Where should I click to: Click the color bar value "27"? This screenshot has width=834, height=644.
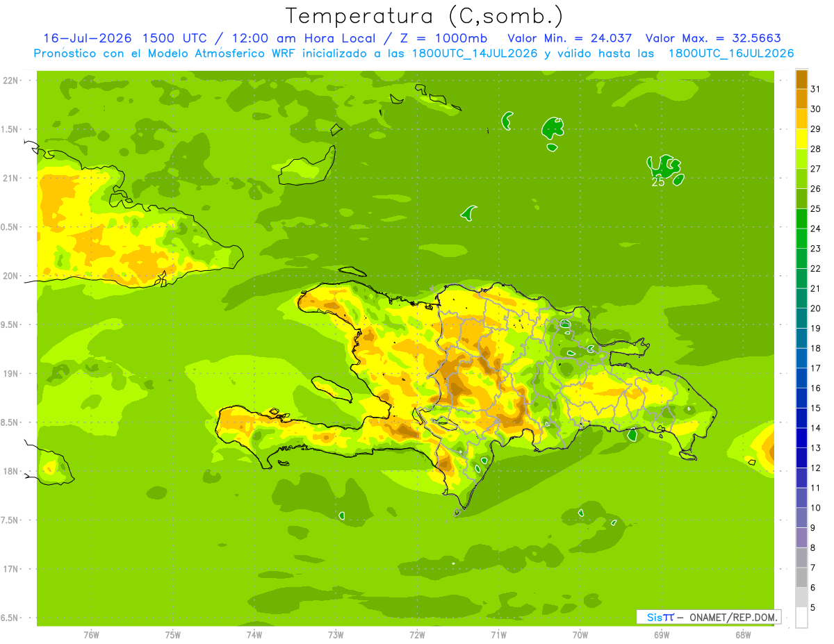click(816, 169)
